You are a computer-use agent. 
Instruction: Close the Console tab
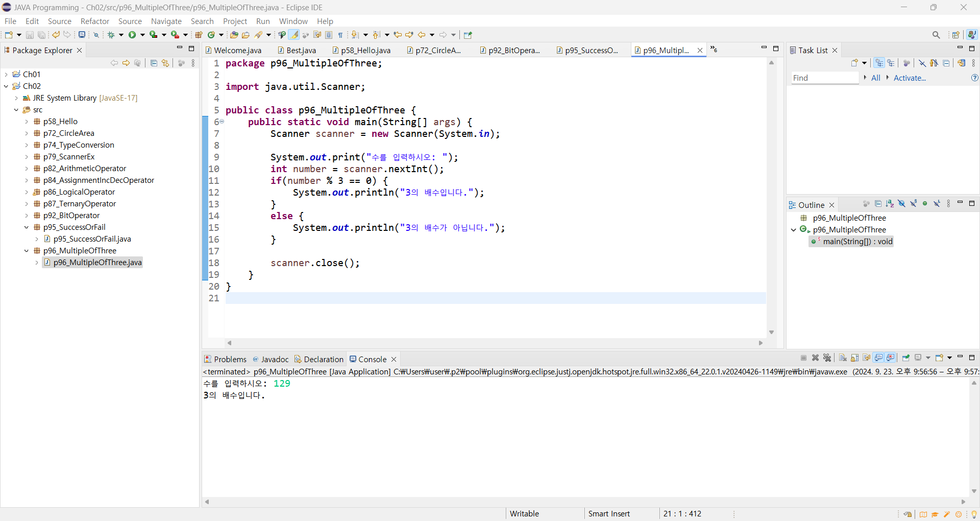[x=394, y=359]
